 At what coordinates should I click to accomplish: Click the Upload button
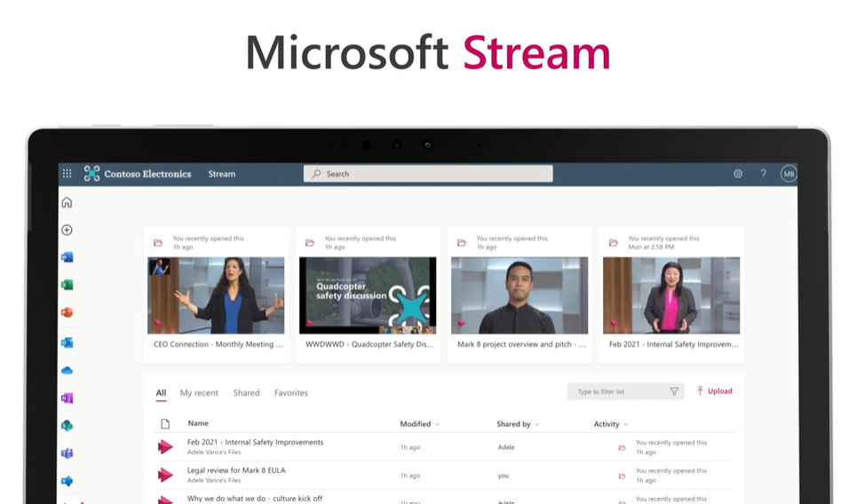point(714,391)
